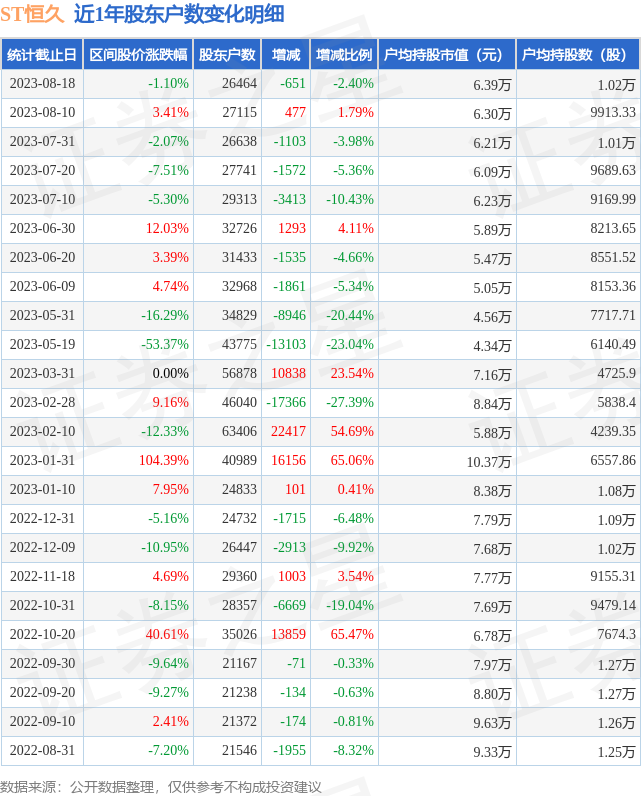The width and height of the screenshot is (641, 796).
Task: Click the date cell 2023-06-30
Action: (x=42, y=228)
